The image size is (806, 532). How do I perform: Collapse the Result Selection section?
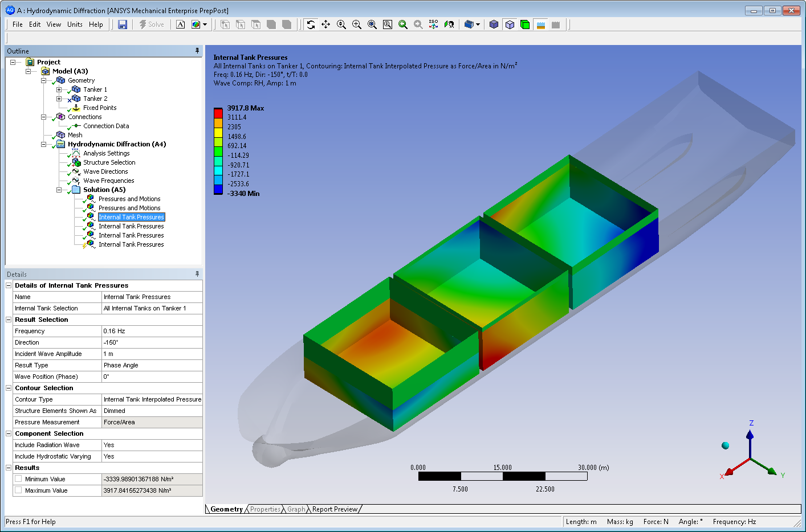[x=9, y=320]
